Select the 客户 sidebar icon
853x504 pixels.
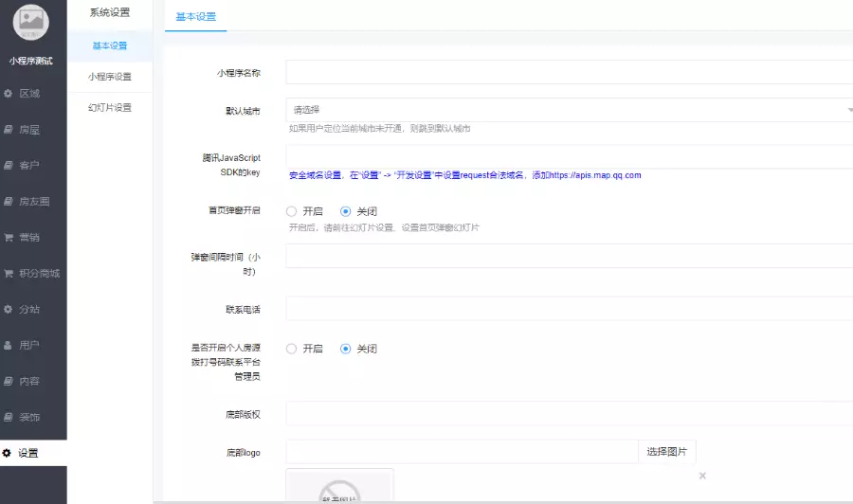(9, 166)
